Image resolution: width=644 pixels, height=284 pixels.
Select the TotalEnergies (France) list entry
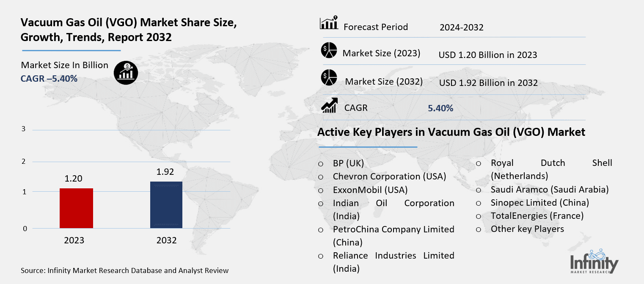[x=537, y=216]
